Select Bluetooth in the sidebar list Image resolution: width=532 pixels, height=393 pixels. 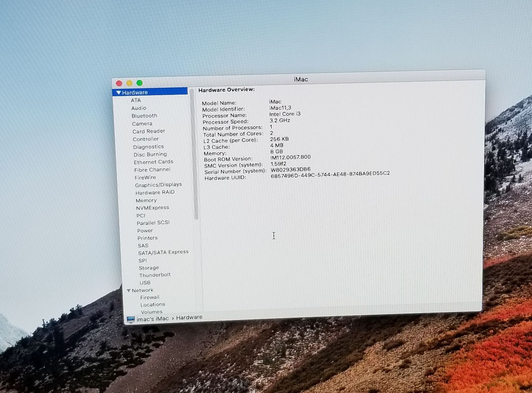coord(144,116)
